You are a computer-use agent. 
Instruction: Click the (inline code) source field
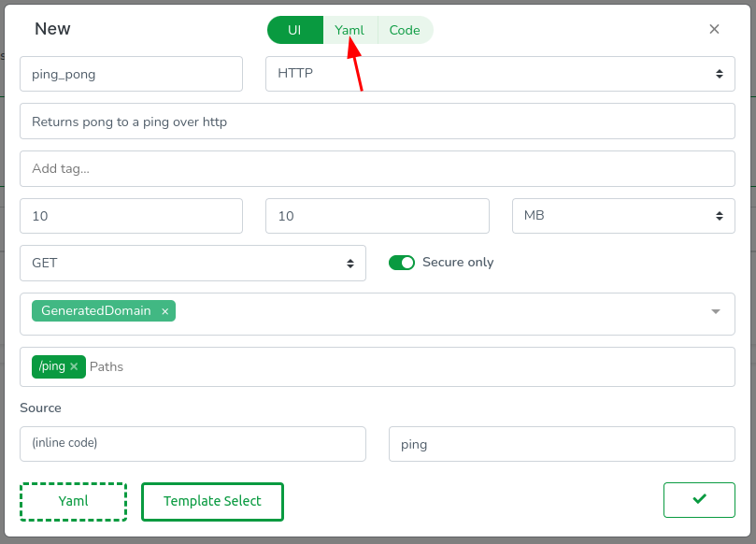click(x=193, y=443)
